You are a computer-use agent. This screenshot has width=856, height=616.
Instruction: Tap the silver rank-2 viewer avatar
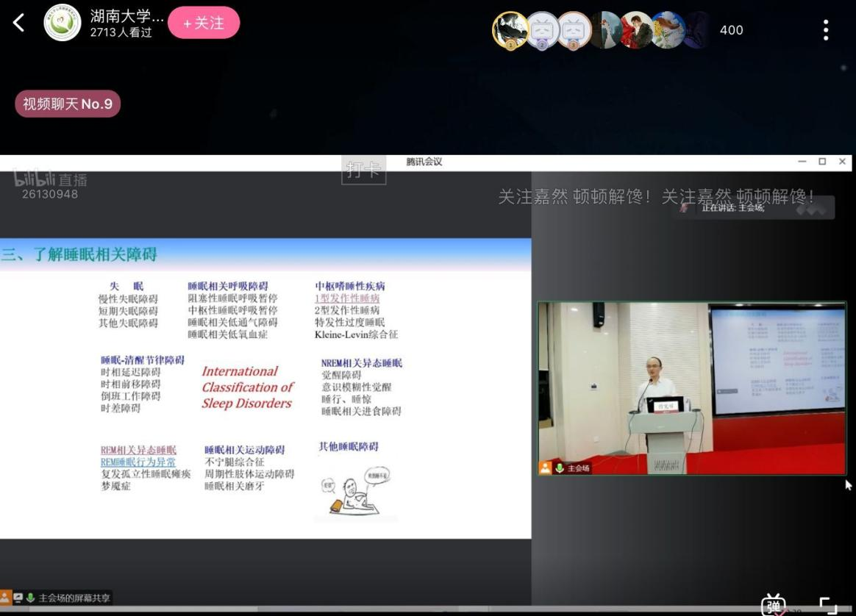[543, 30]
